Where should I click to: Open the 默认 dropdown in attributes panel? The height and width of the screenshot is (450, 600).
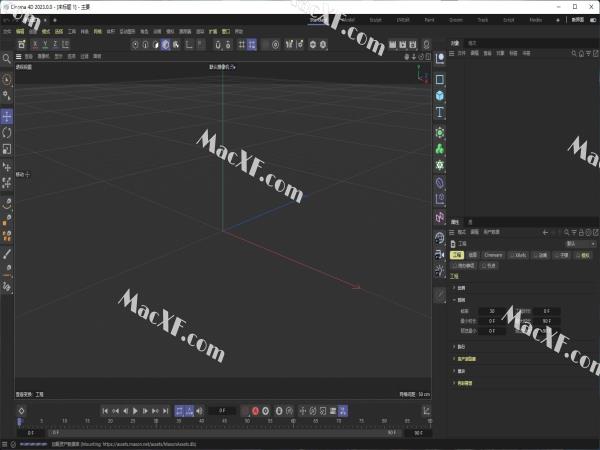tap(580, 243)
